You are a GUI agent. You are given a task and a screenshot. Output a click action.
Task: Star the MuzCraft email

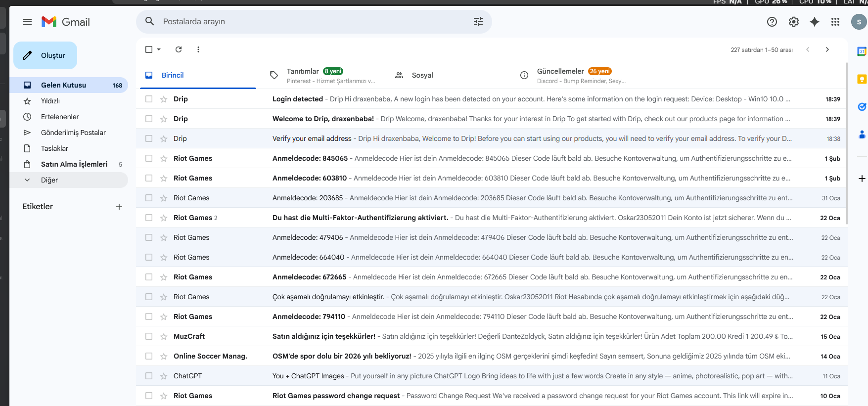(x=164, y=336)
